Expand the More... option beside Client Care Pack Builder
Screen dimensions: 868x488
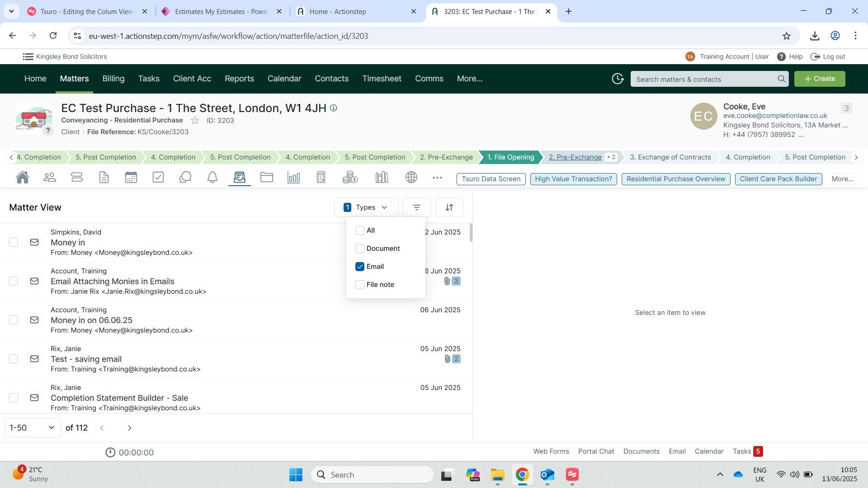coord(842,179)
